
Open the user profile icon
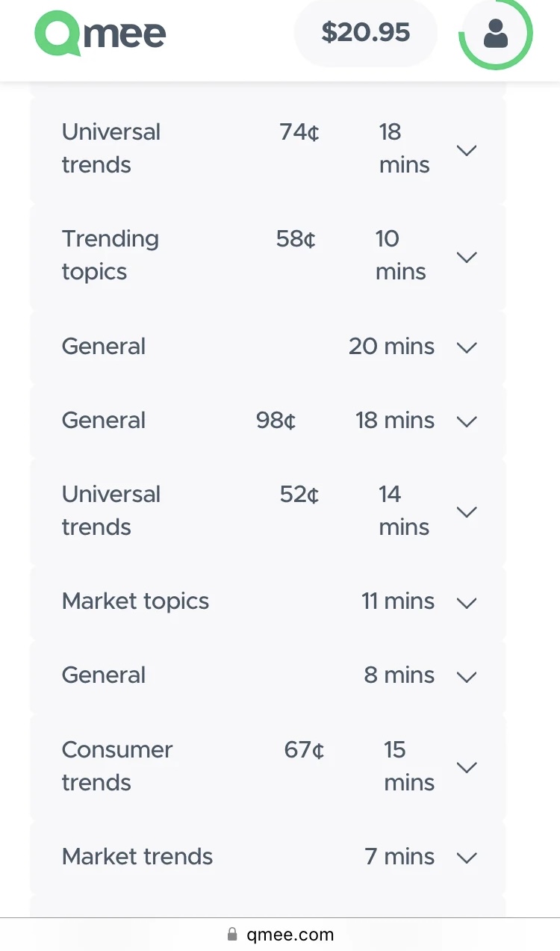click(496, 34)
